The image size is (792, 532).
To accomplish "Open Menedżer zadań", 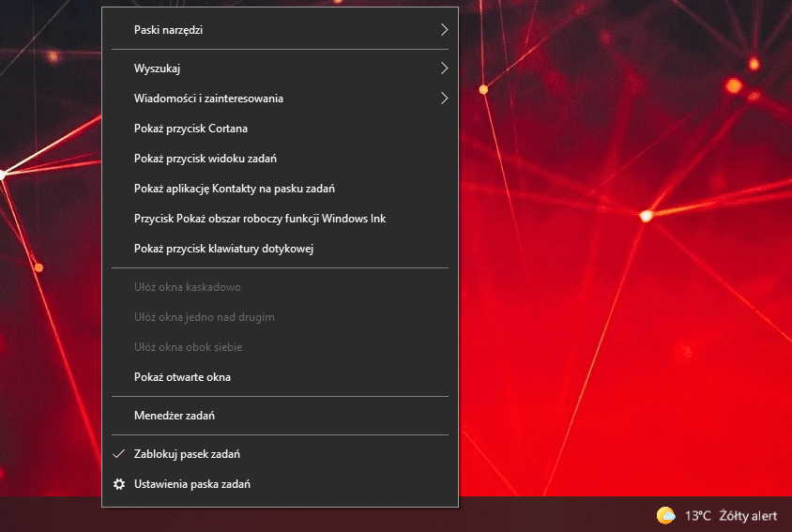I will pos(280,416).
